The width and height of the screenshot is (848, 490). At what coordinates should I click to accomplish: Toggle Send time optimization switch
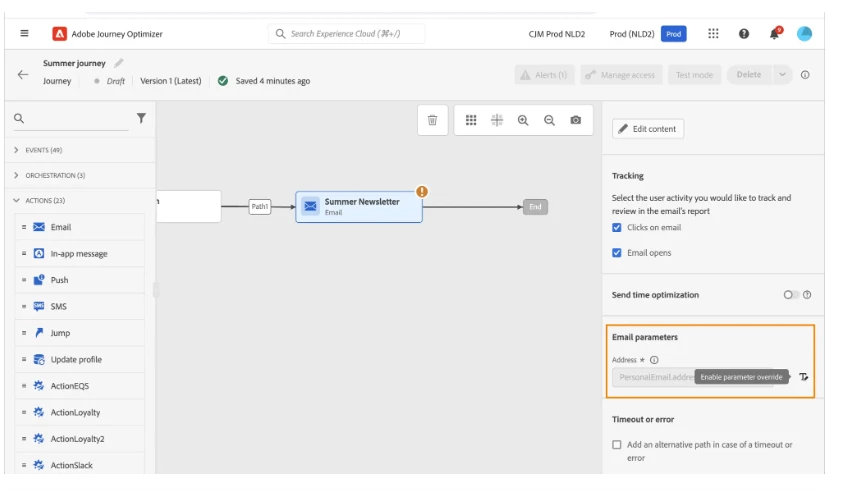pos(791,295)
